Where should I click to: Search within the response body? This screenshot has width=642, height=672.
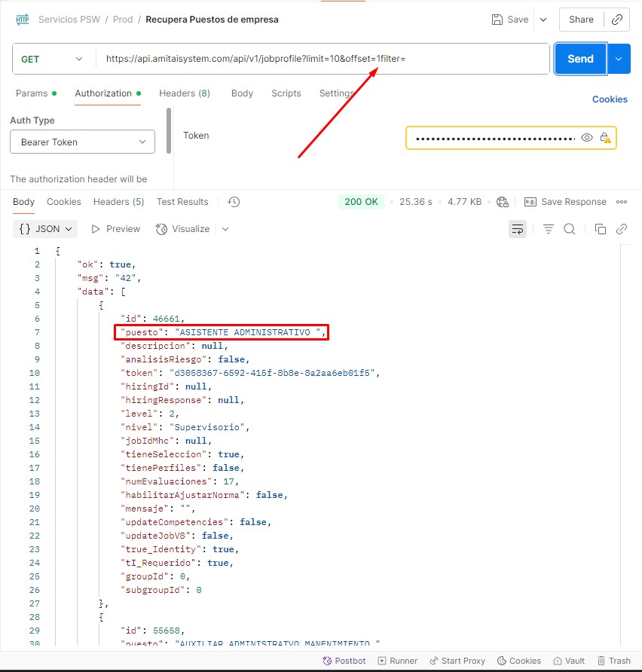click(x=570, y=229)
